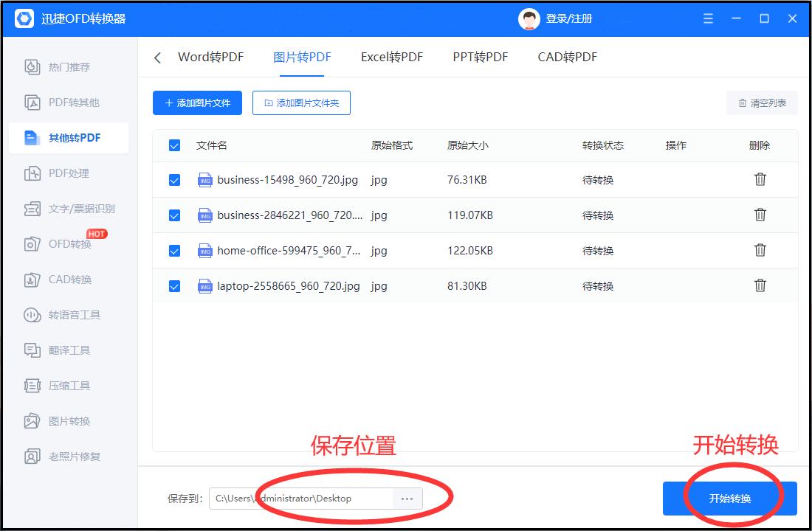Deselect the laptop-2558665_960_720.jpg checkbox

pyautogui.click(x=174, y=286)
